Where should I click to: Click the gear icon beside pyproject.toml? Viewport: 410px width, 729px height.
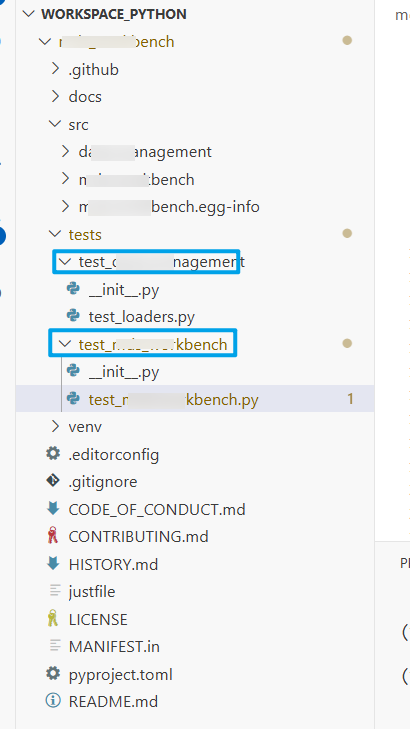pos(53,673)
